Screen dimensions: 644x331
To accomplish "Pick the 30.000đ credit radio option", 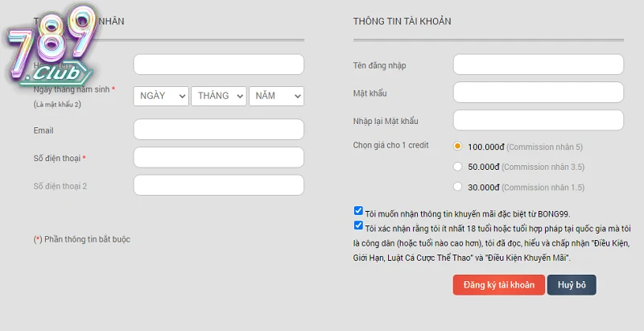I will coord(457,187).
